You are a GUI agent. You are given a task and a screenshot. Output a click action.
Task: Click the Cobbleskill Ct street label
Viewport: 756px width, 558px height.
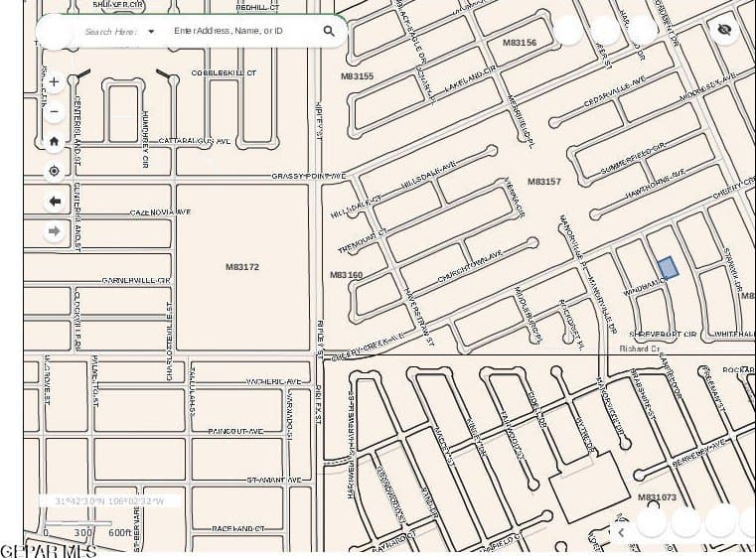(x=224, y=72)
